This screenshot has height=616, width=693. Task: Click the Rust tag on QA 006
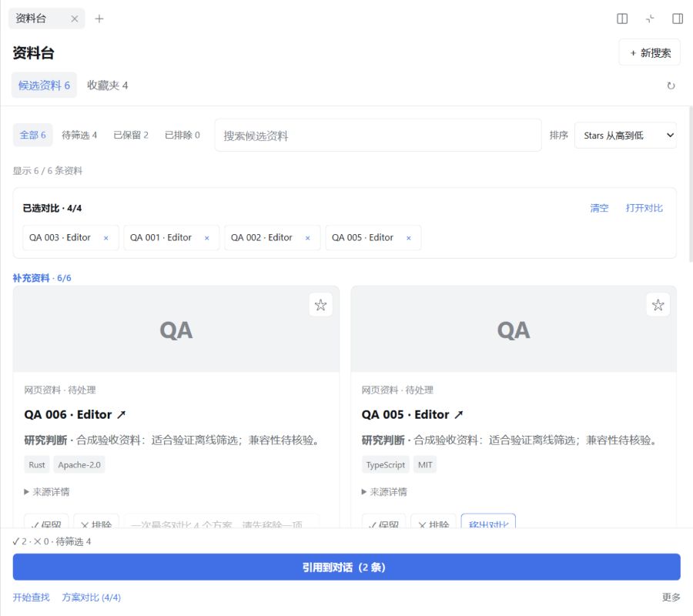point(37,465)
